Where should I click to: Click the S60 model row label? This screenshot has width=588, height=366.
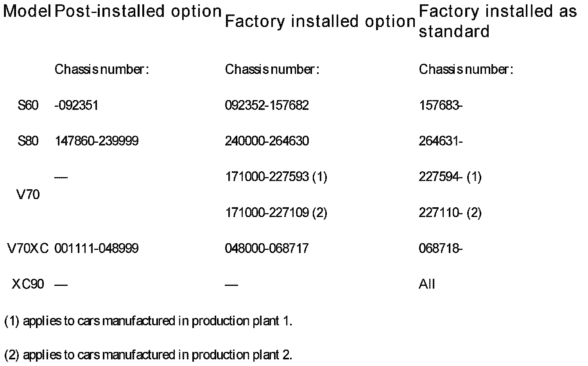(x=28, y=106)
